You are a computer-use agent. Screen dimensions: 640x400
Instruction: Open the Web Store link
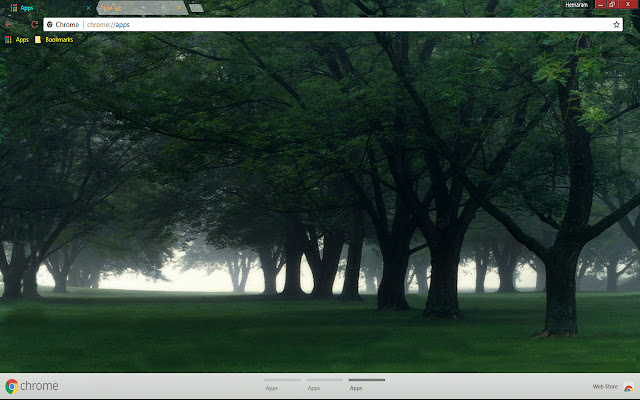[x=605, y=387]
